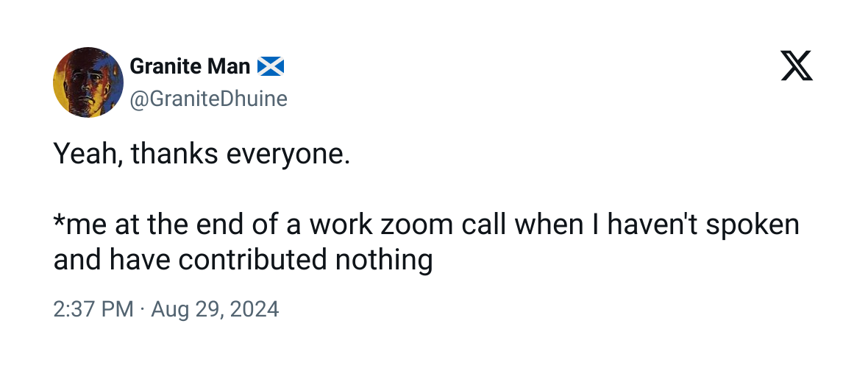Image resolution: width=868 pixels, height=371 pixels.
Task: Click the Scottish flag emoji
Action: [x=271, y=68]
